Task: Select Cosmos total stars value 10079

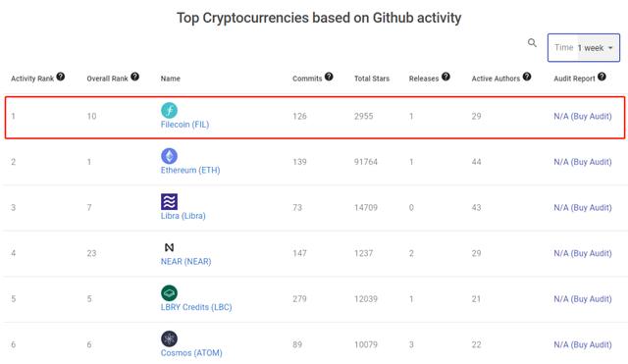Action: coord(366,344)
